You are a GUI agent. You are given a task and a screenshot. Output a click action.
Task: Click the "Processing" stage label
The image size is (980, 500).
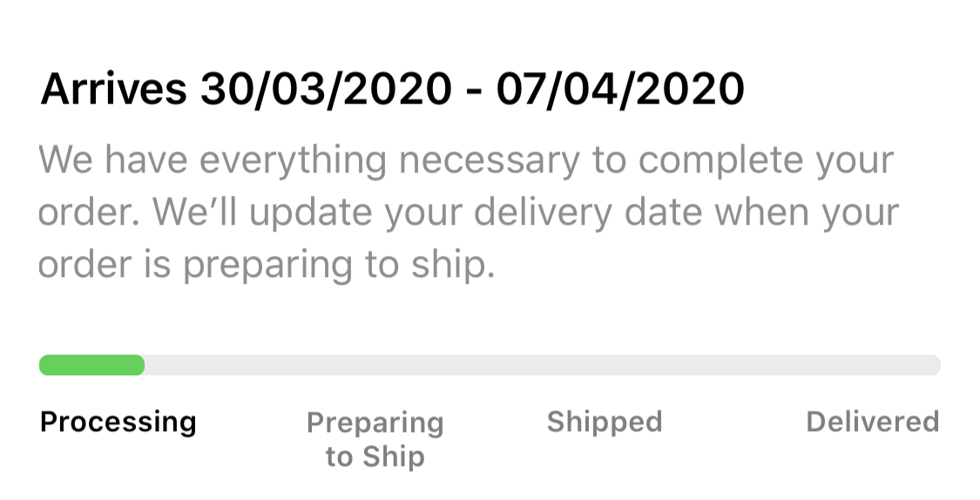118,422
